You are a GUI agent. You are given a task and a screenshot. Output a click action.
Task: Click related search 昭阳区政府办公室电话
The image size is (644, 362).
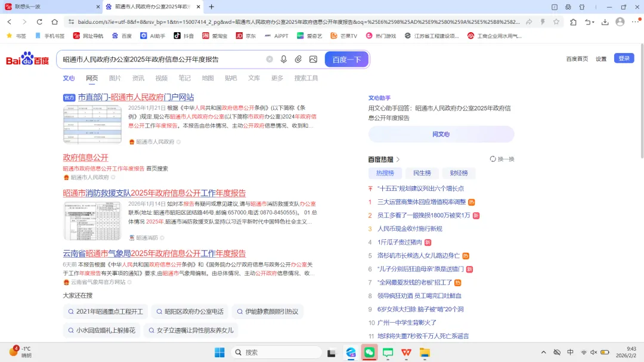[x=190, y=311]
